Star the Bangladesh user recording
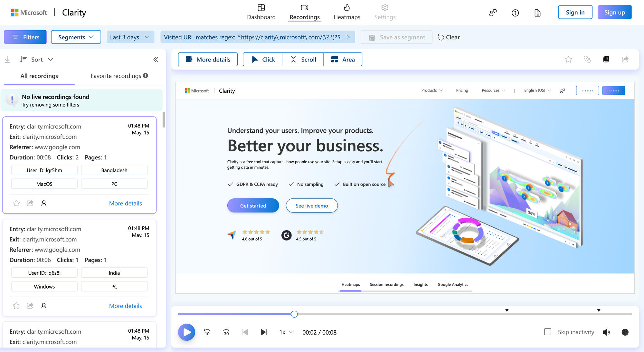The width and height of the screenshot is (644, 352). tap(16, 203)
